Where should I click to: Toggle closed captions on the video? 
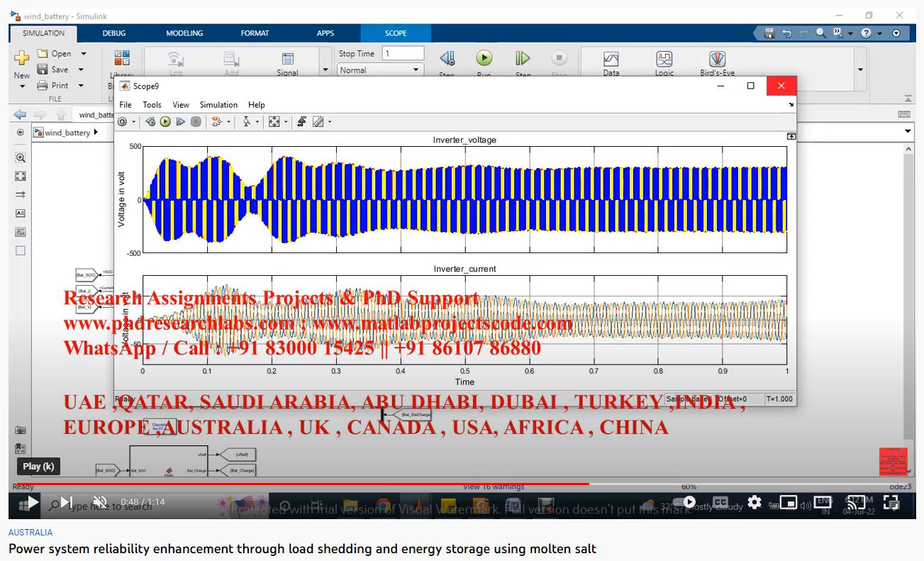pos(720,502)
